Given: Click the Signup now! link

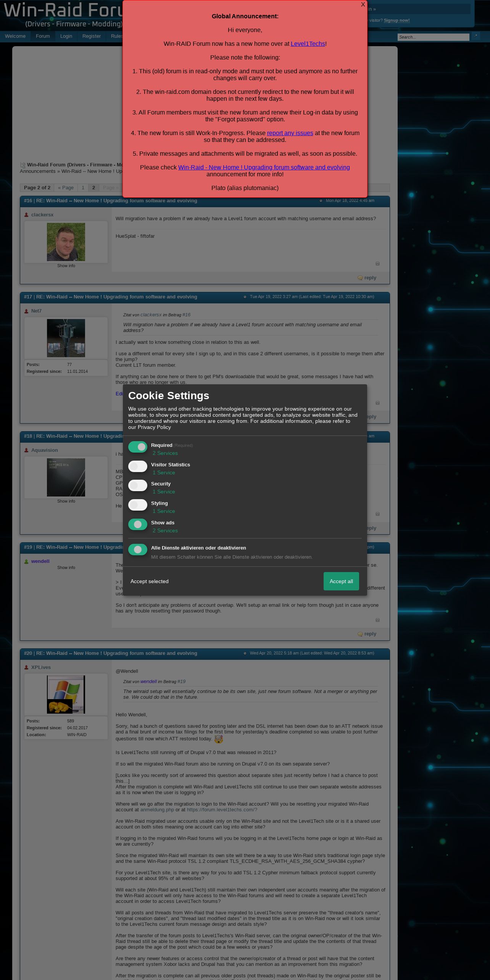Looking at the screenshot, I should [397, 21].
